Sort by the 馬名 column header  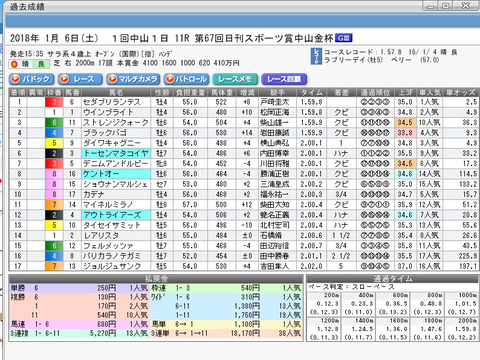click(x=116, y=92)
